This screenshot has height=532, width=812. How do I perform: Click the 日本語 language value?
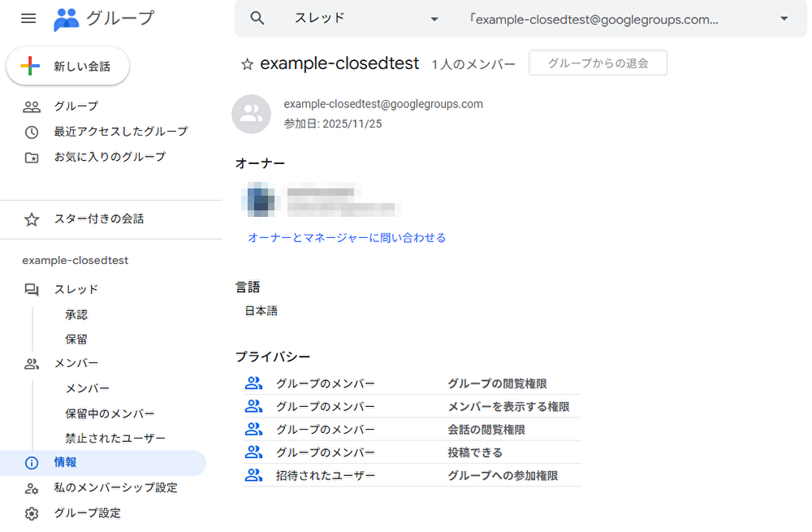261,311
